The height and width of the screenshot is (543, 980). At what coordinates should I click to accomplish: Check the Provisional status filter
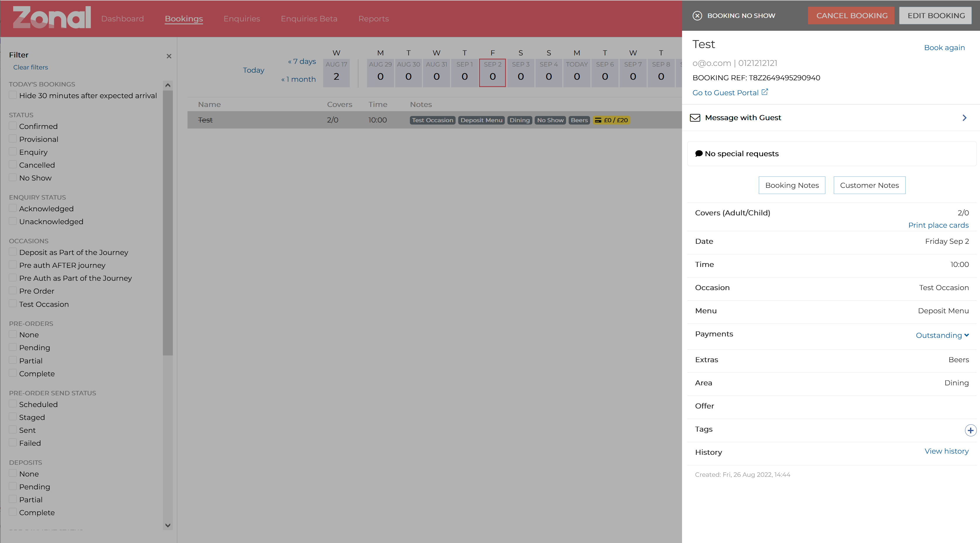pos(13,139)
